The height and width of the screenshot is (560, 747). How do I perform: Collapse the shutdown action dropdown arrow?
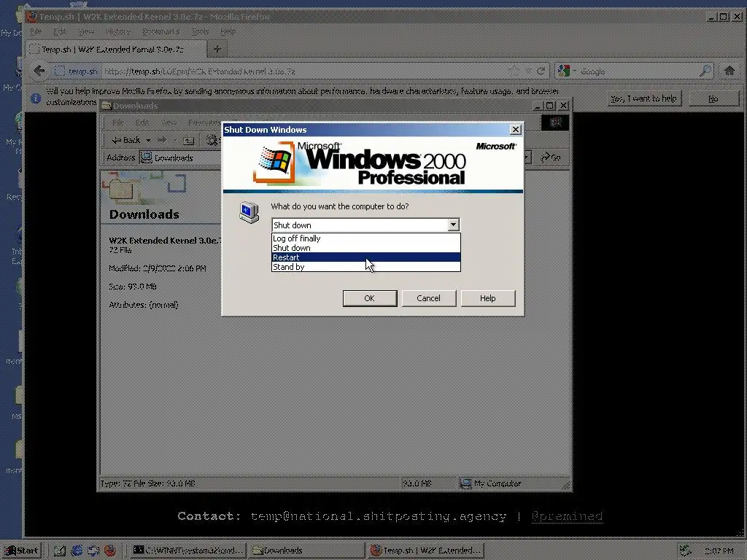(x=454, y=225)
